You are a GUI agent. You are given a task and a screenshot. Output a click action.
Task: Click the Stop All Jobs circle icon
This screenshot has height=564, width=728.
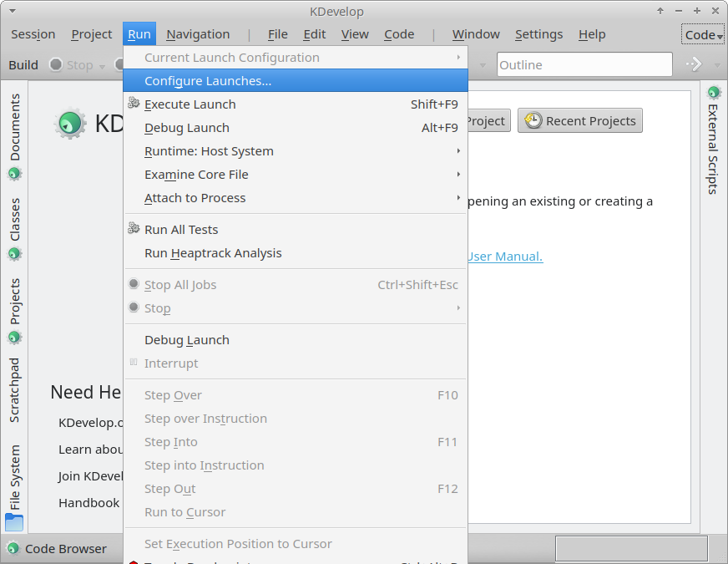pos(134,283)
